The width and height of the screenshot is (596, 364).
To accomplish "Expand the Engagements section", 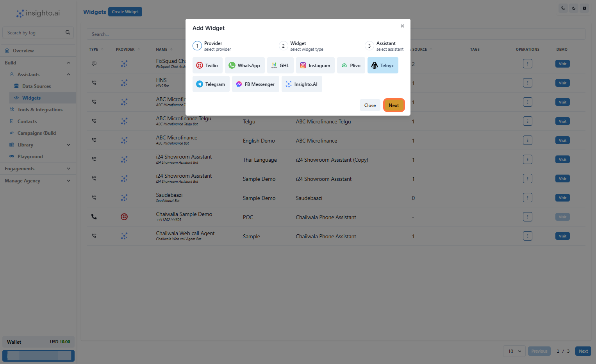I will pyautogui.click(x=37, y=169).
